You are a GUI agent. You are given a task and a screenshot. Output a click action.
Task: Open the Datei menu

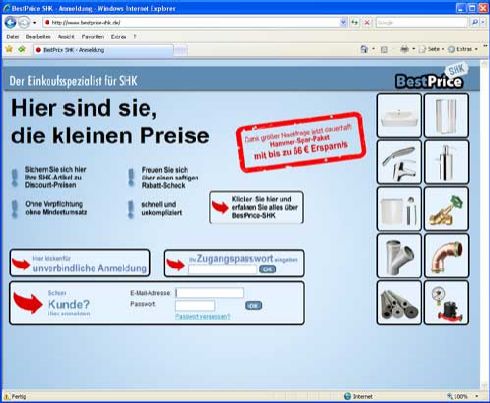[x=13, y=37]
